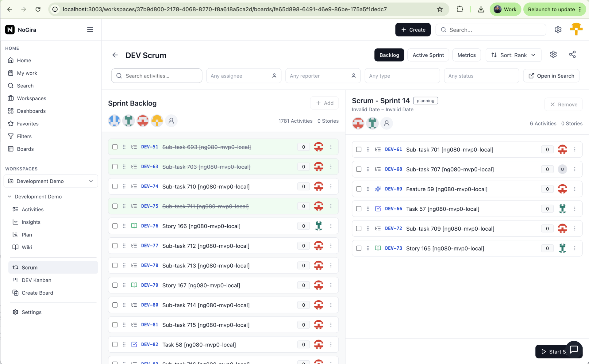Screen dimensions: 589x364
Task: Click the red avatar filter in Sprint 14
Action: [358, 123]
